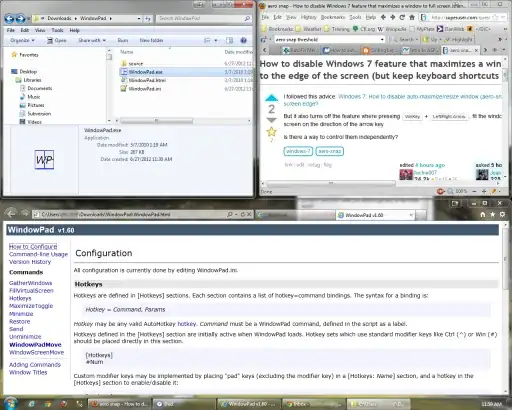The image size is (512, 410).
Task: Select the source folder in file list
Action: click(135, 63)
